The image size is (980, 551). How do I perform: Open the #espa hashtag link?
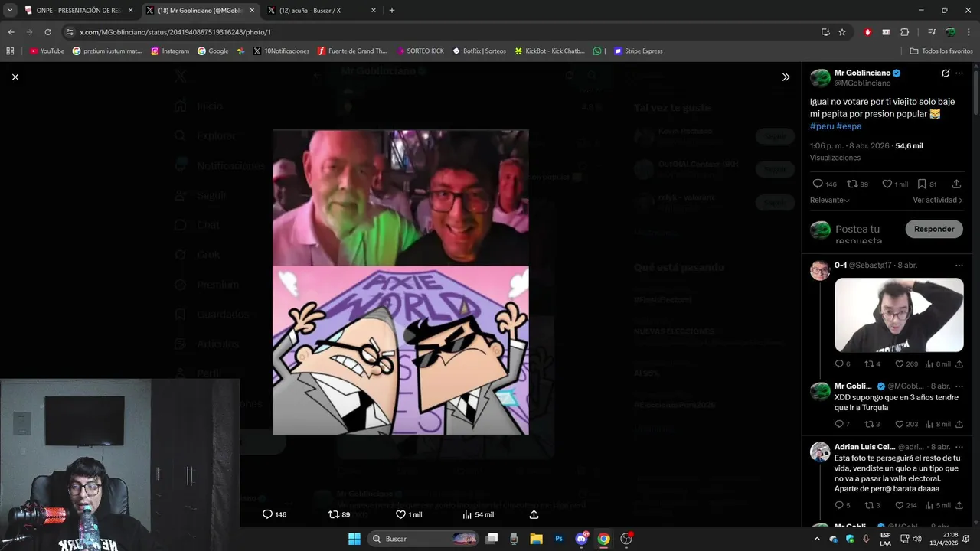click(849, 126)
